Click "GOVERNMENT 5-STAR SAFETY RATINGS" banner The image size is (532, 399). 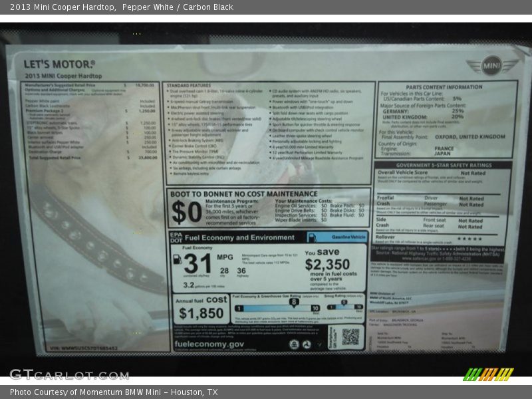pyautogui.click(x=444, y=165)
